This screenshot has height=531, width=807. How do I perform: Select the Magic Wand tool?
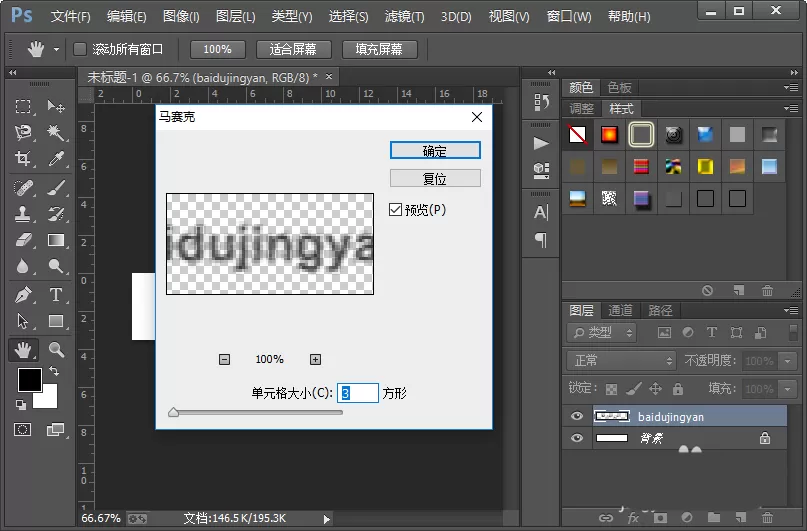pyautogui.click(x=56, y=132)
